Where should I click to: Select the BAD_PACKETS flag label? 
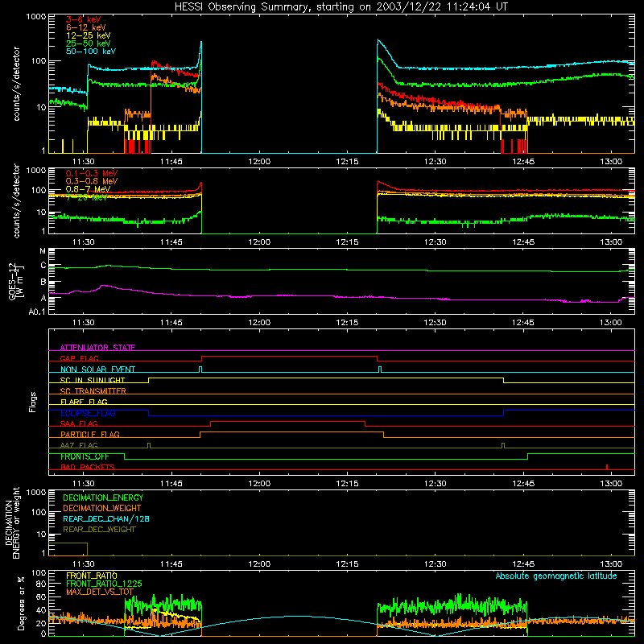click(88, 467)
